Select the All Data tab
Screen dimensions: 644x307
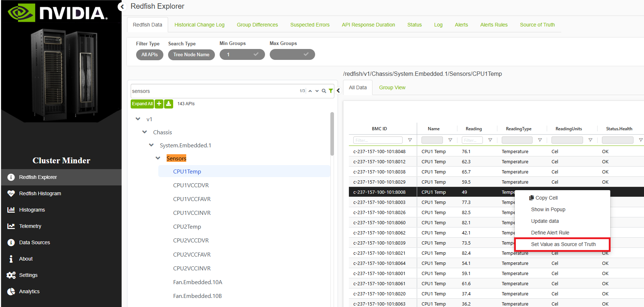[x=358, y=87]
